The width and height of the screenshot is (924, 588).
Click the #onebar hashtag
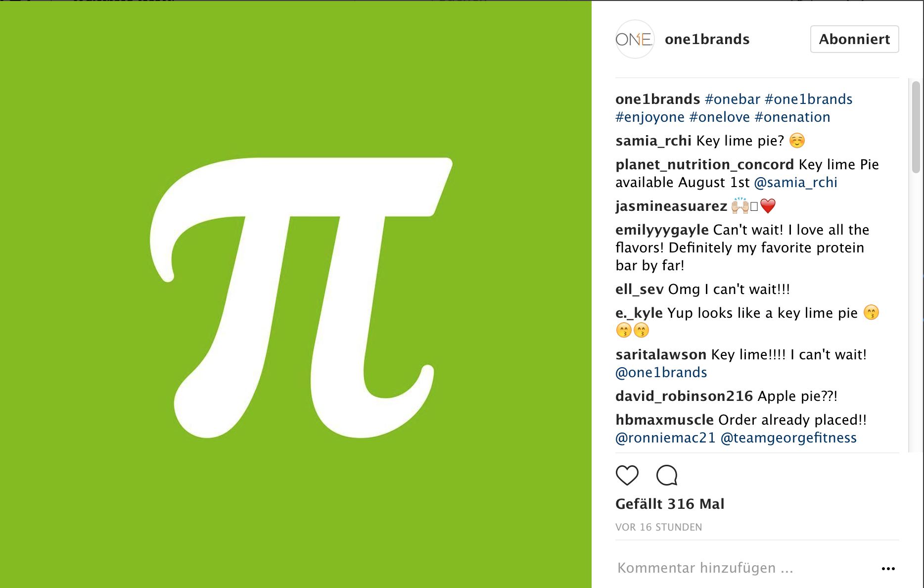click(732, 99)
